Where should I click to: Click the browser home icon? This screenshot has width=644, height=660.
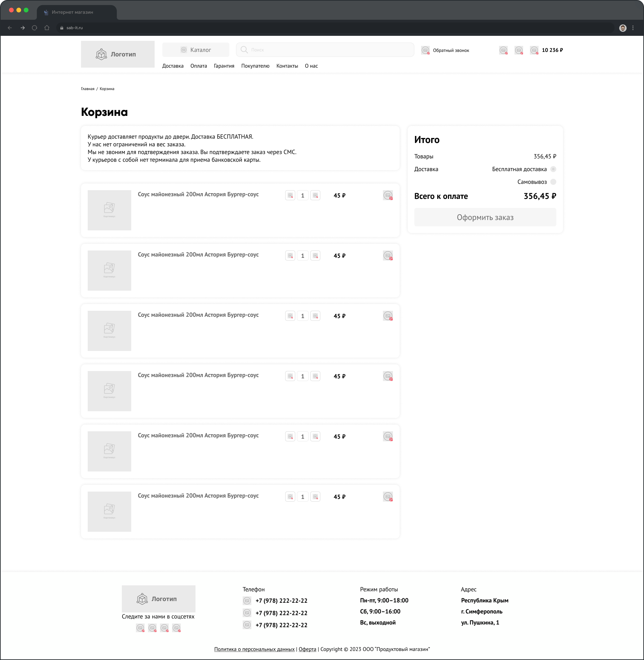[47, 28]
